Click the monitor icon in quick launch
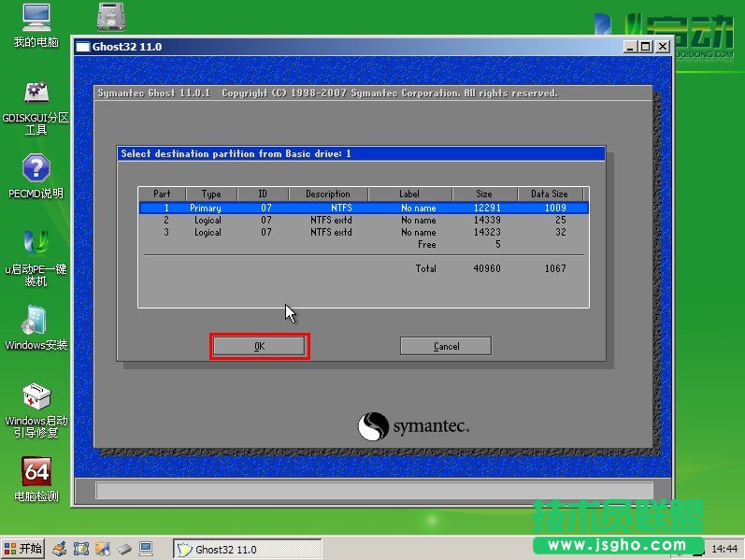The height and width of the screenshot is (560, 745). [146, 549]
